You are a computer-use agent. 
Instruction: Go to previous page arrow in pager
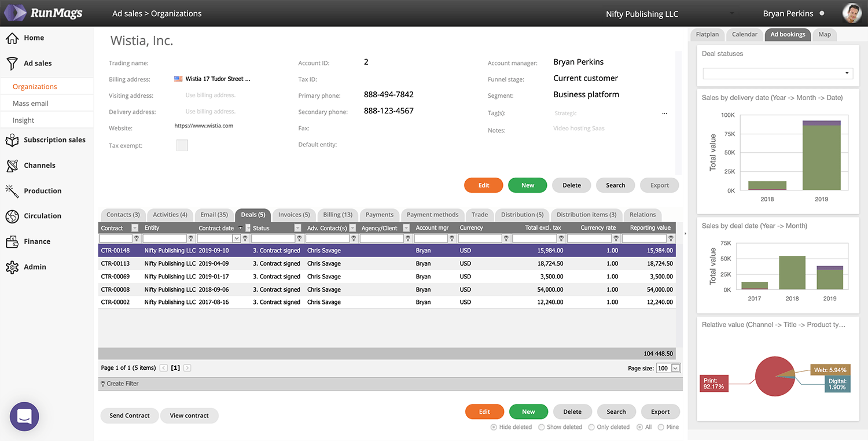coord(164,368)
